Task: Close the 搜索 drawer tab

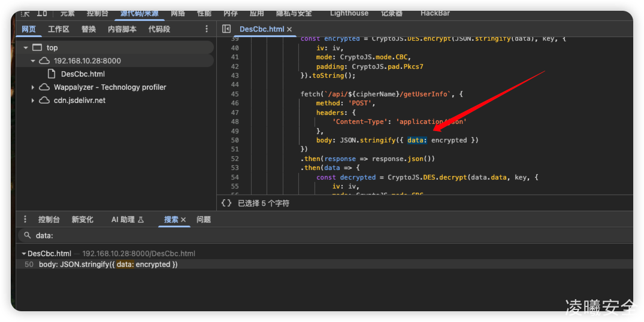Action: 183,220
